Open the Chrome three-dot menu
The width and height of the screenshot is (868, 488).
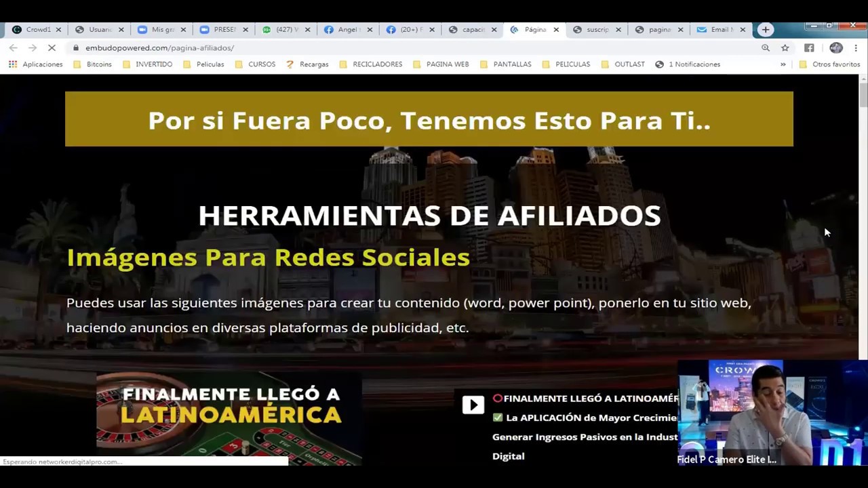(856, 48)
